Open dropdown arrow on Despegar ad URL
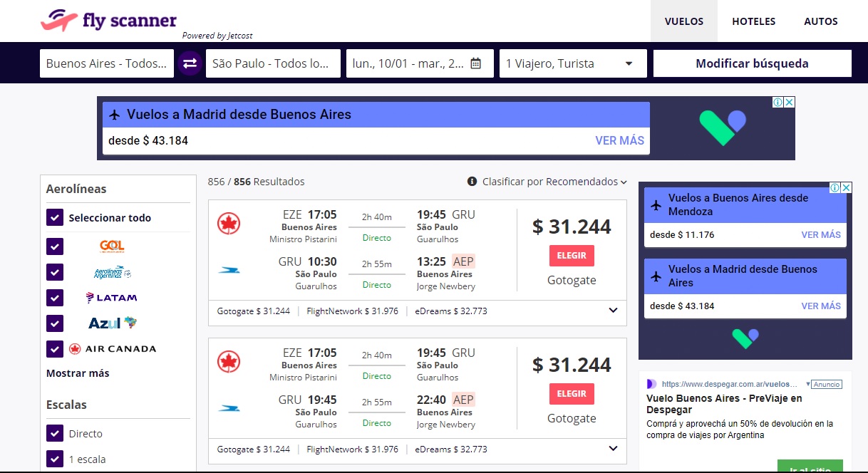The height and width of the screenshot is (473, 868). (808, 383)
